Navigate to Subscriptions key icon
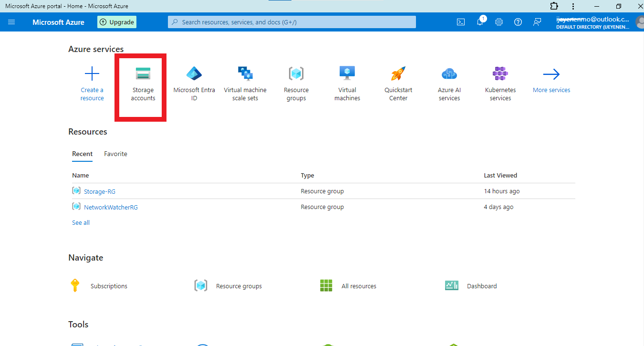Screen dimensions: 644x346 click(x=75, y=285)
